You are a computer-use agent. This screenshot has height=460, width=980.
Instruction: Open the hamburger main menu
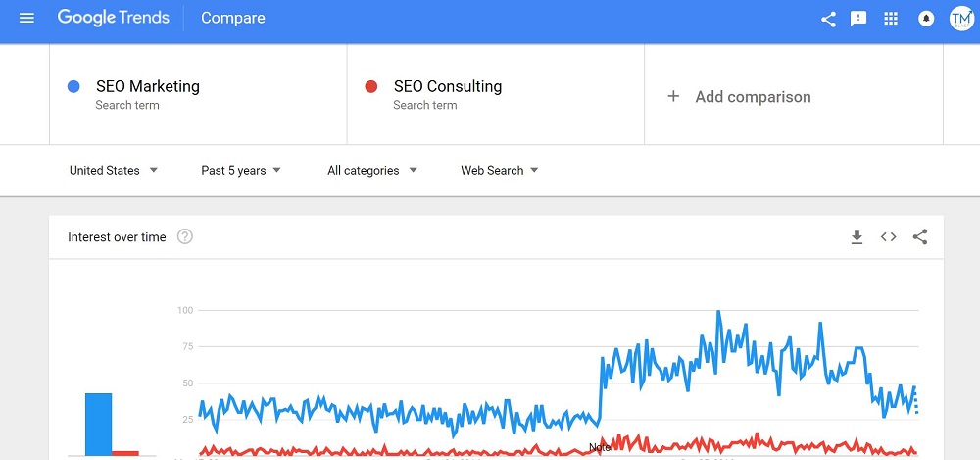(26, 19)
